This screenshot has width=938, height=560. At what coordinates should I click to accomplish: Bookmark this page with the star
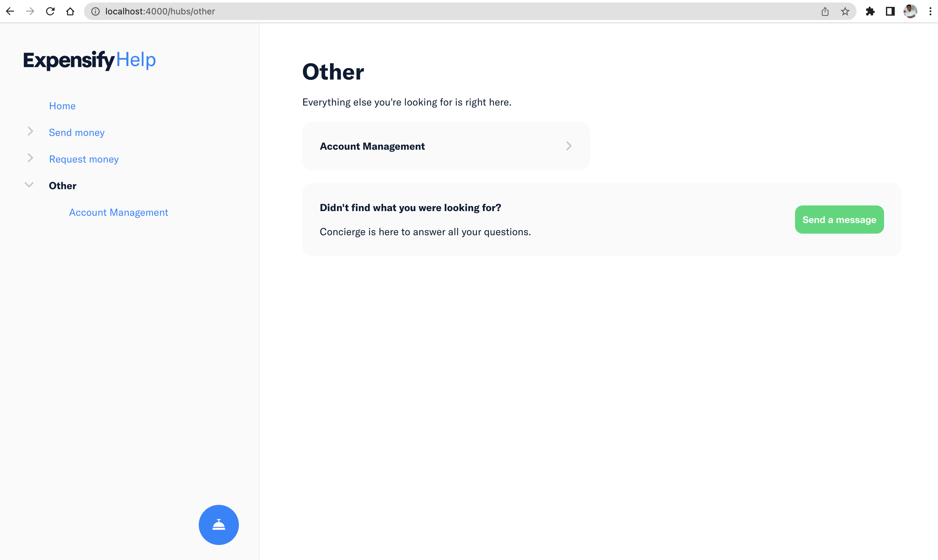[x=845, y=11]
